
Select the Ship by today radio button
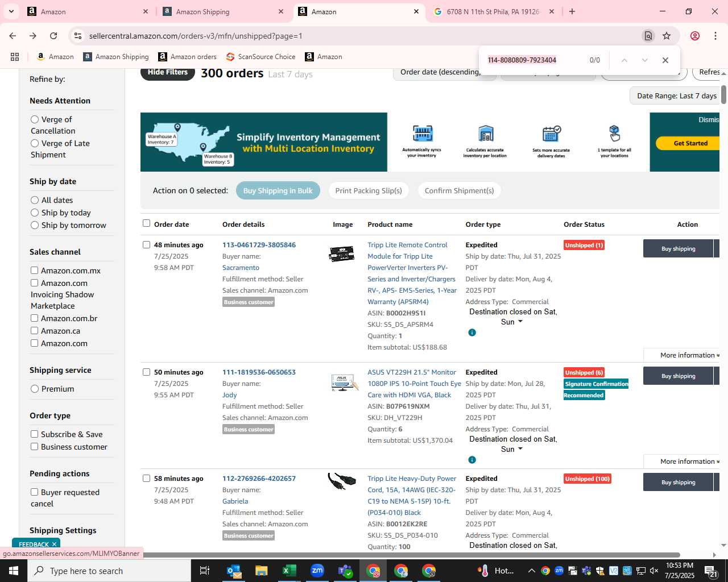35,213
